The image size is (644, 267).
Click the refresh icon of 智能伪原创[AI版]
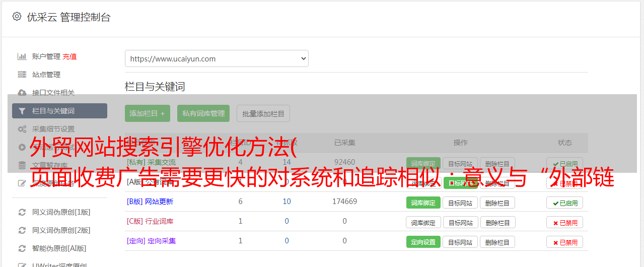[x=22, y=248]
